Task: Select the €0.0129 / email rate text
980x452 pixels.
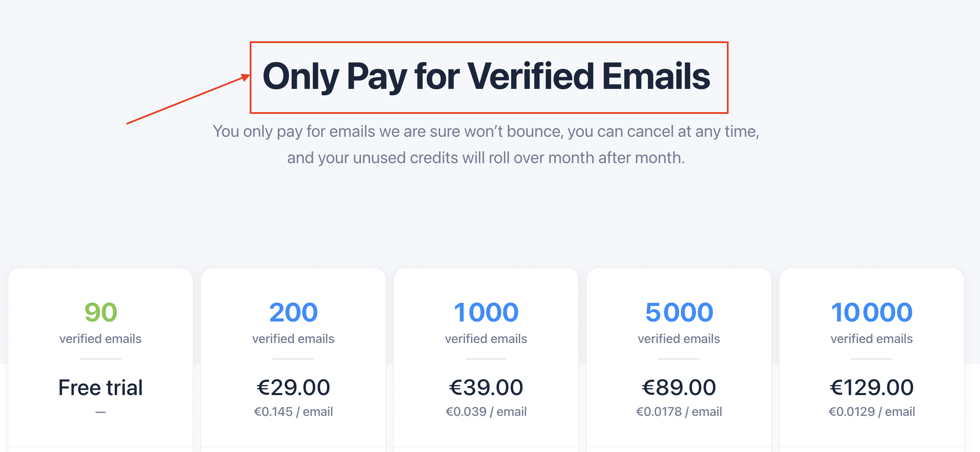Action: 871,412
